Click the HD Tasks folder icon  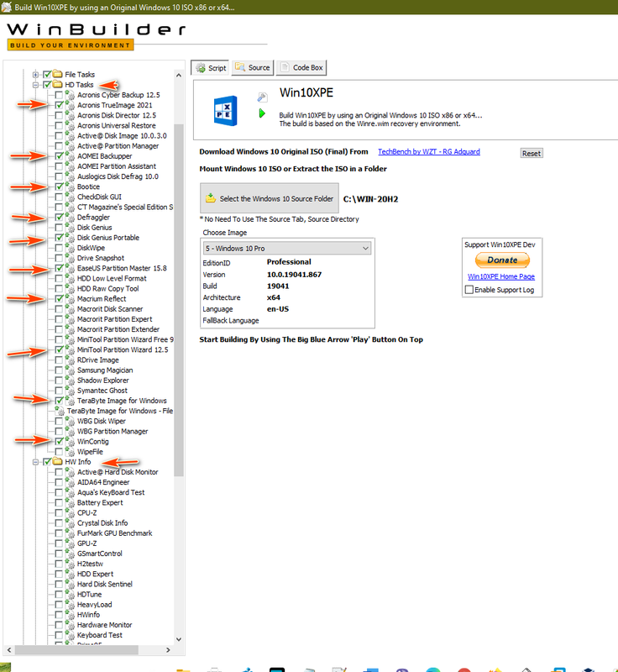57,85
